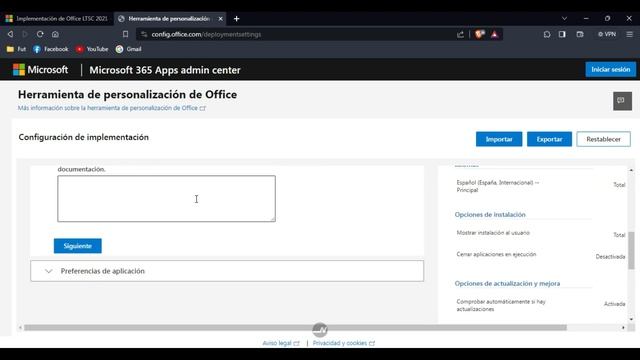Click Comprobar automáticamente si hay actualizaciones
Image resolution: width=640 pixels, height=360 pixels.
(501, 305)
